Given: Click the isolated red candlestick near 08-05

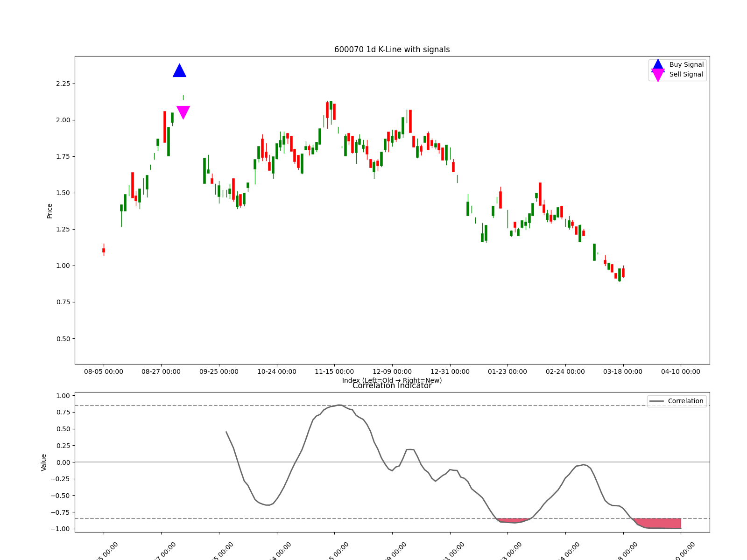Looking at the screenshot, I should [x=104, y=250].
